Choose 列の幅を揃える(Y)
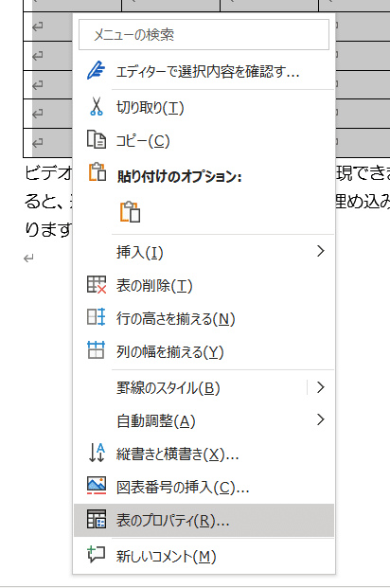 click(x=204, y=351)
